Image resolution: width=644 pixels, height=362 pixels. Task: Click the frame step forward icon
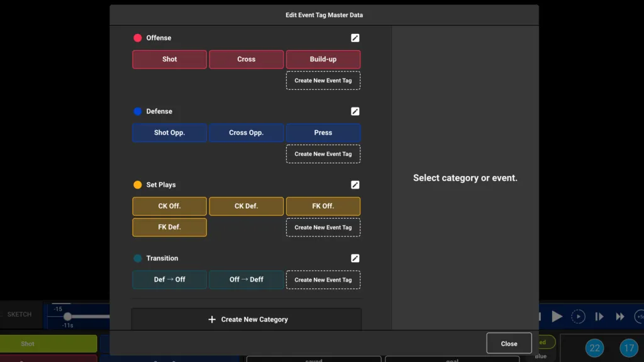pyautogui.click(x=599, y=317)
